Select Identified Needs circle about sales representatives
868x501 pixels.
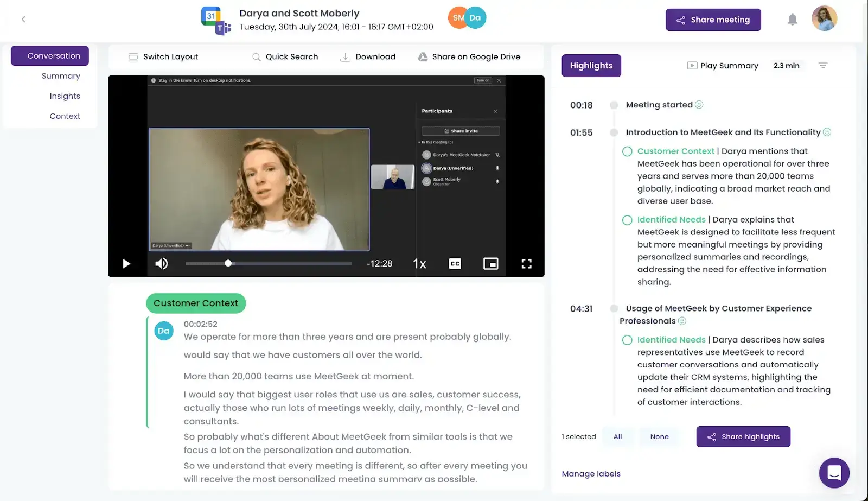tap(627, 340)
